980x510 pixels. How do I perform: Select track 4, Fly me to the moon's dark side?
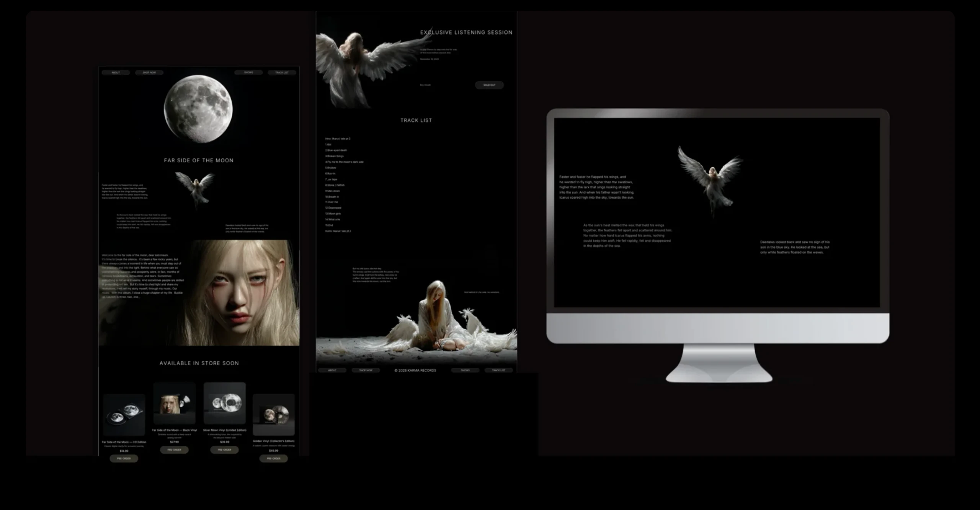344,162
